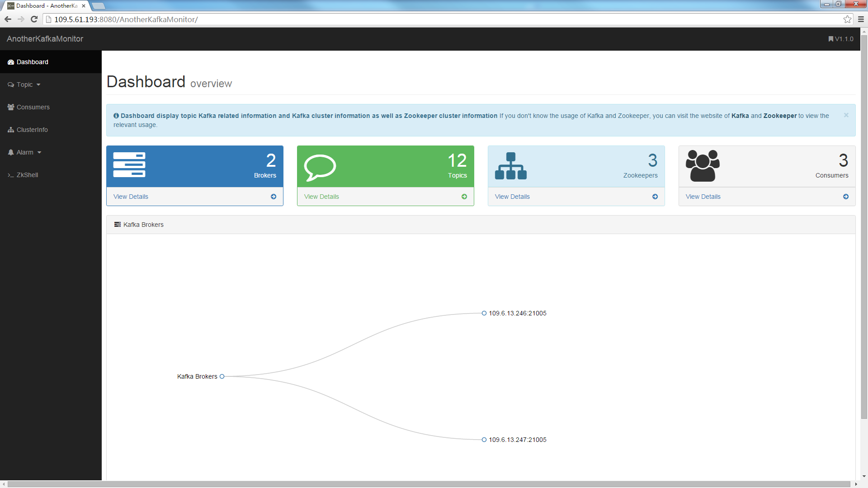868x488 pixels.
Task: Bookmark this page with star icon
Action: coord(847,19)
